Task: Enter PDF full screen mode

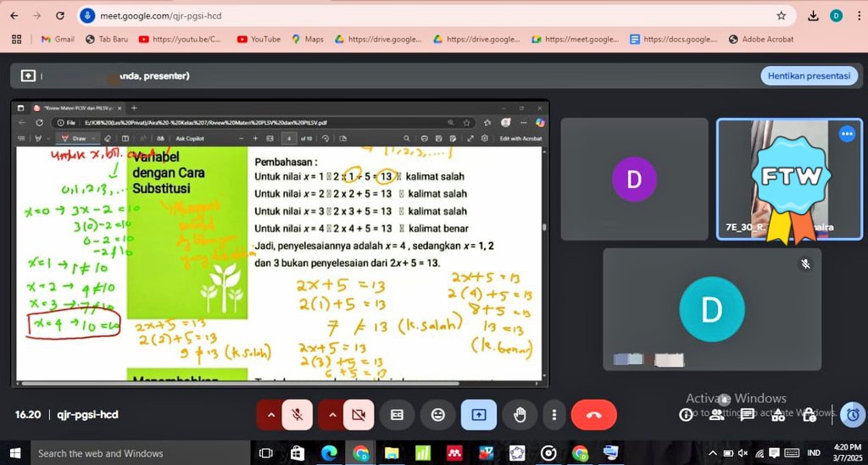Action: point(470,138)
